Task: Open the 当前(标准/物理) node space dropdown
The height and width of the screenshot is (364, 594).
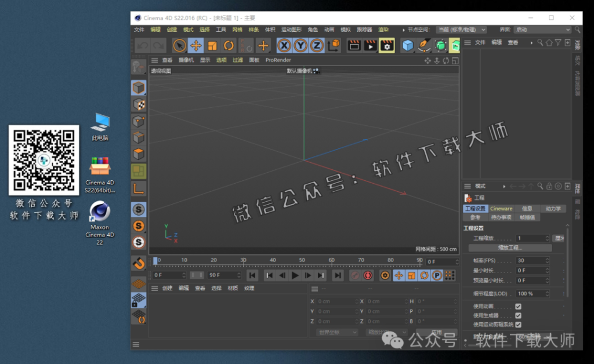Action: click(462, 30)
